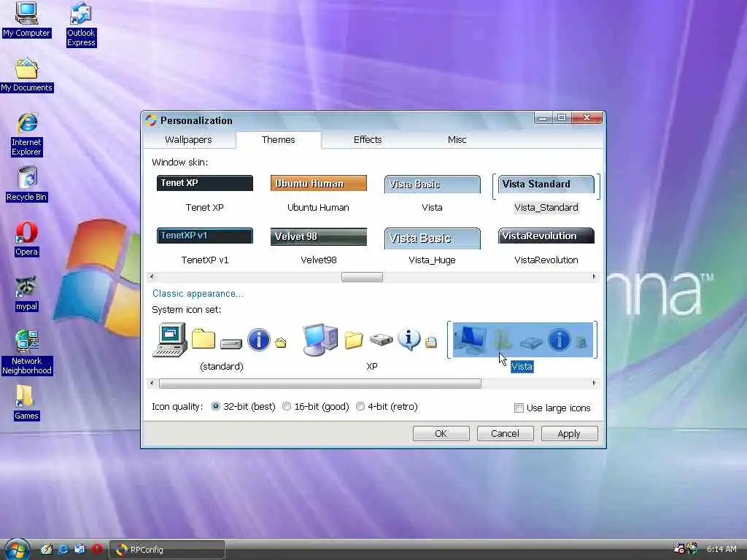
Task: Click the system tray clock
Action: click(x=721, y=549)
